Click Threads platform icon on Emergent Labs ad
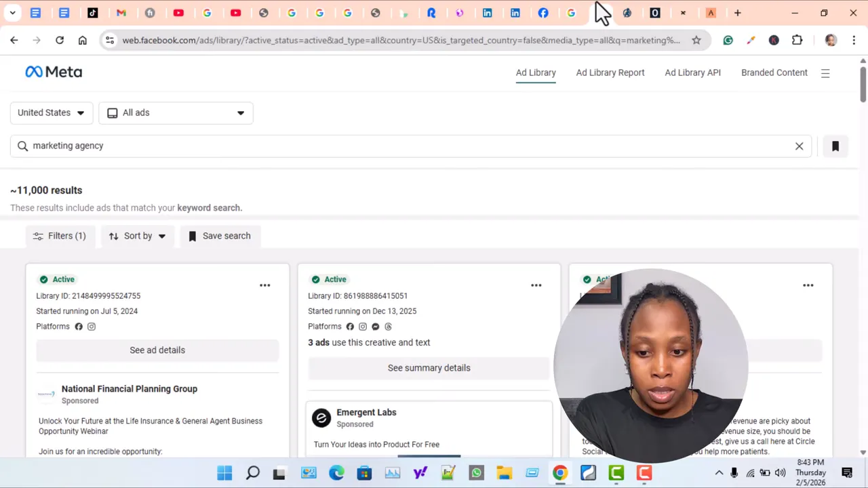The image size is (868, 488). [x=389, y=327]
